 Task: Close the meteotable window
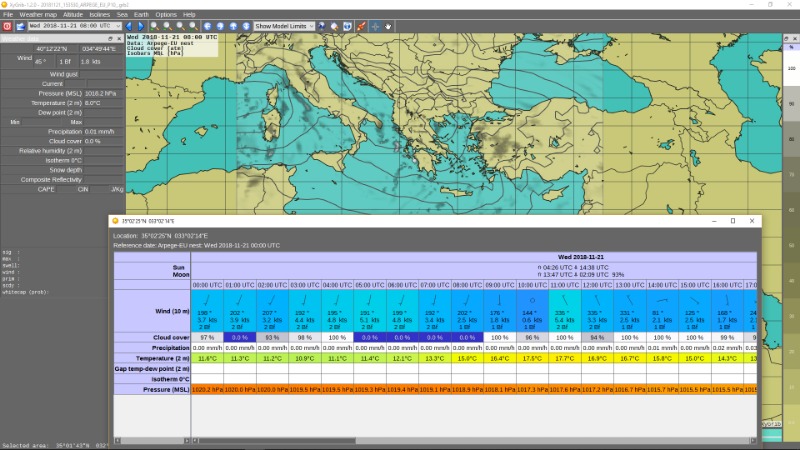tap(752, 221)
